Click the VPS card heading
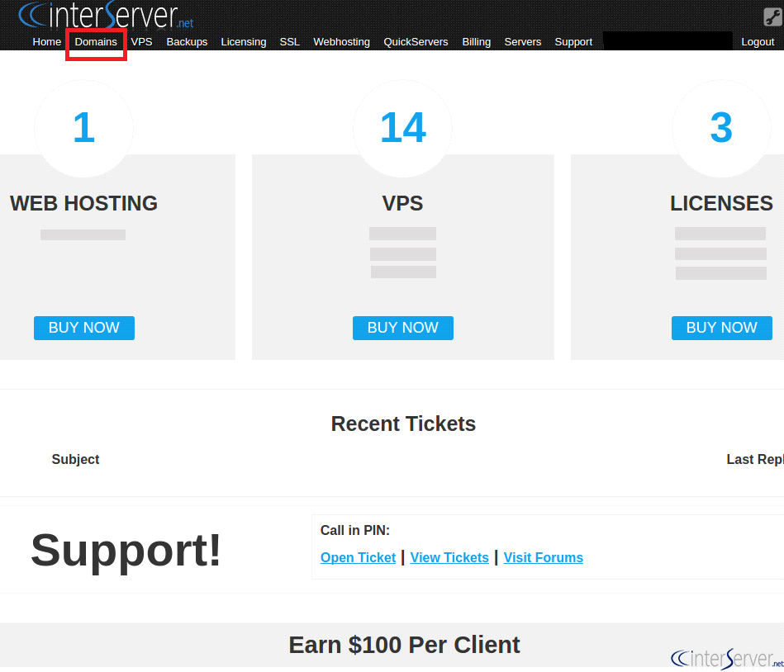Viewport: 784px width, 672px height. pyautogui.click(x=402, y=203)
